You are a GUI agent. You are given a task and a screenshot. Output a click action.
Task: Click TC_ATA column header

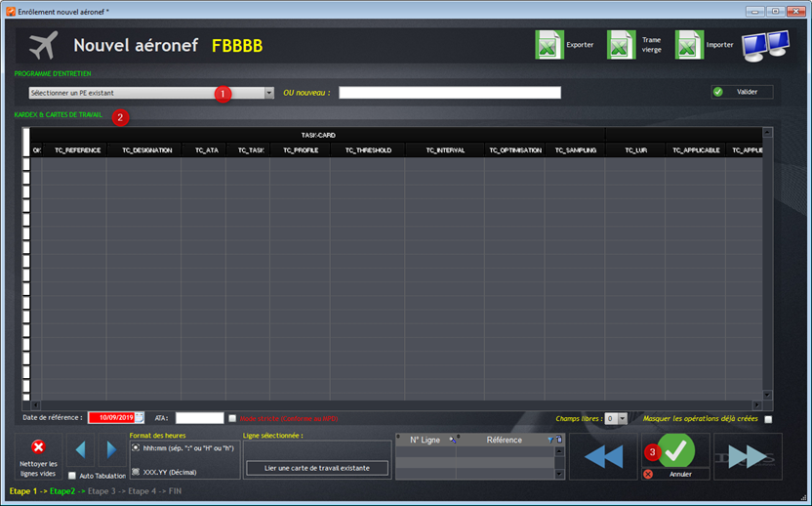[x=207, y=150]
